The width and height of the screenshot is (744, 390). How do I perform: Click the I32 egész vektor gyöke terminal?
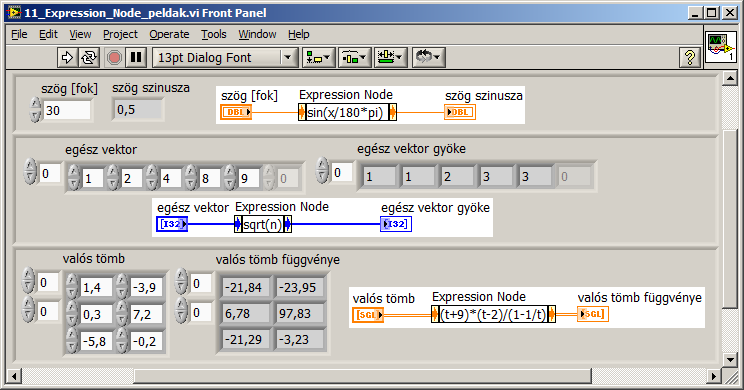(x=396, y=224)
